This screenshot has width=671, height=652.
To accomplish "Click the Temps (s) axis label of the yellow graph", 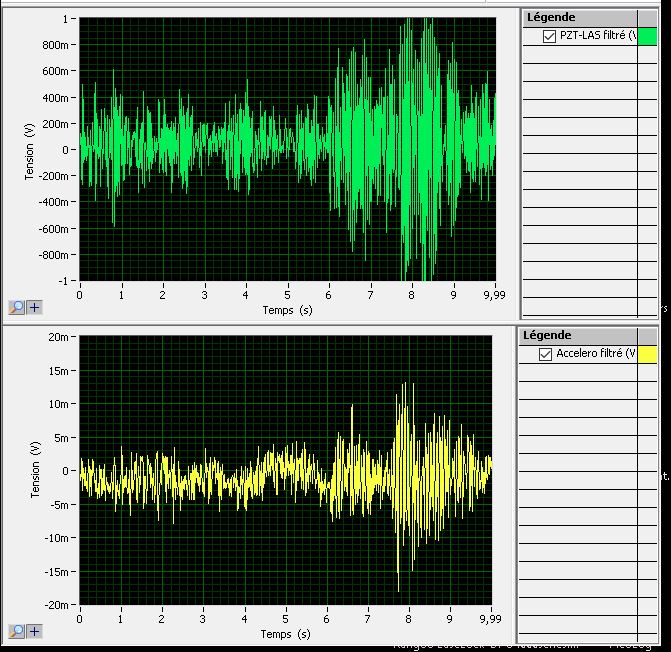I will pyautogui.click(x=286, y=634).
